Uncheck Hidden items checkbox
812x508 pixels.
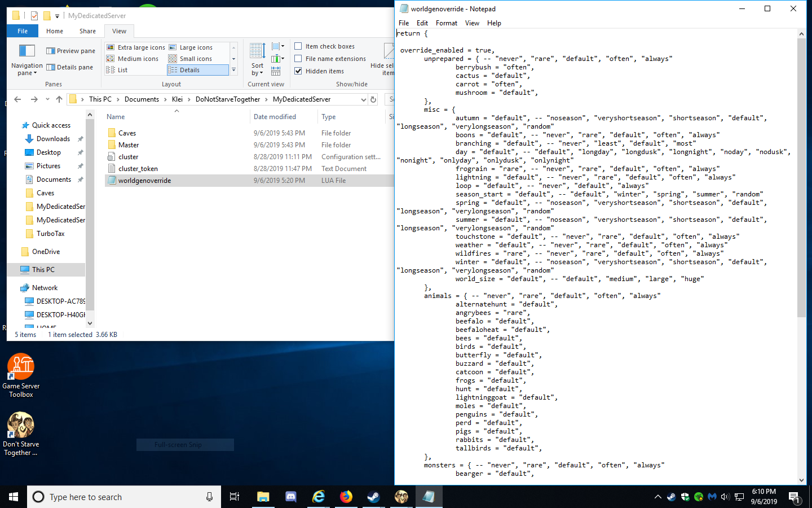(x=298, y=71)
